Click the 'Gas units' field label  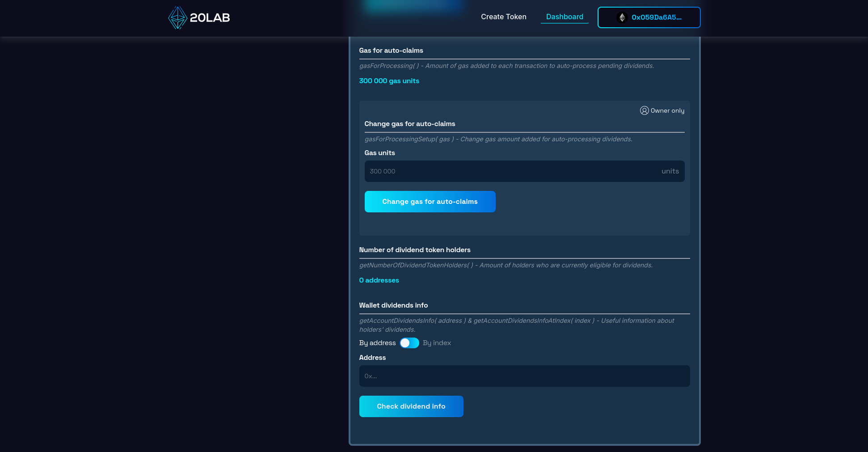[380, 153]
